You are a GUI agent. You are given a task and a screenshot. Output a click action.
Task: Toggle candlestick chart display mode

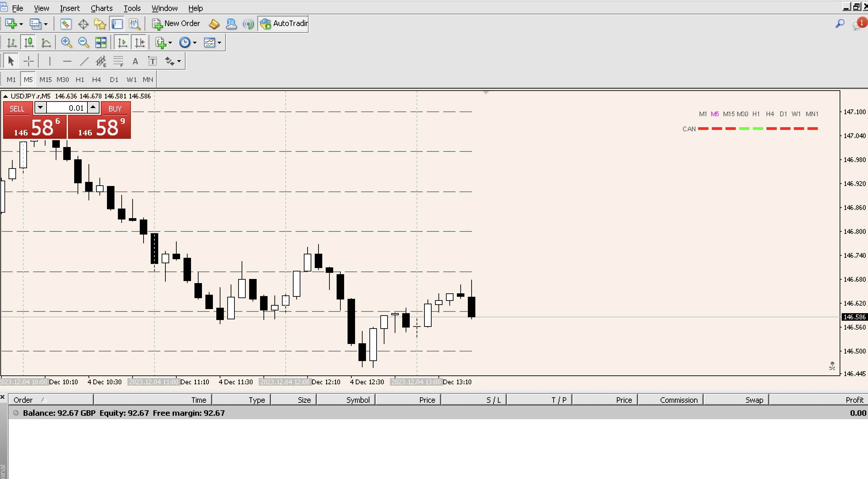29,42
